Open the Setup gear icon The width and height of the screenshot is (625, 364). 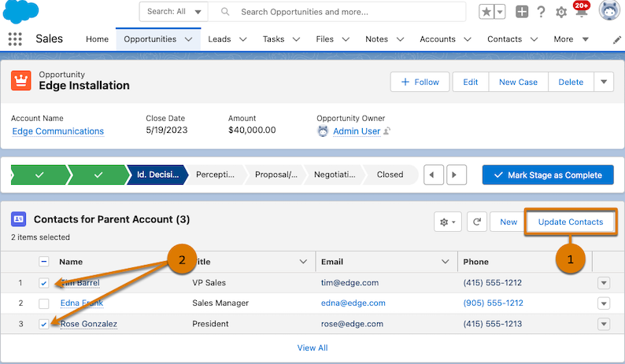pos(561,13)
